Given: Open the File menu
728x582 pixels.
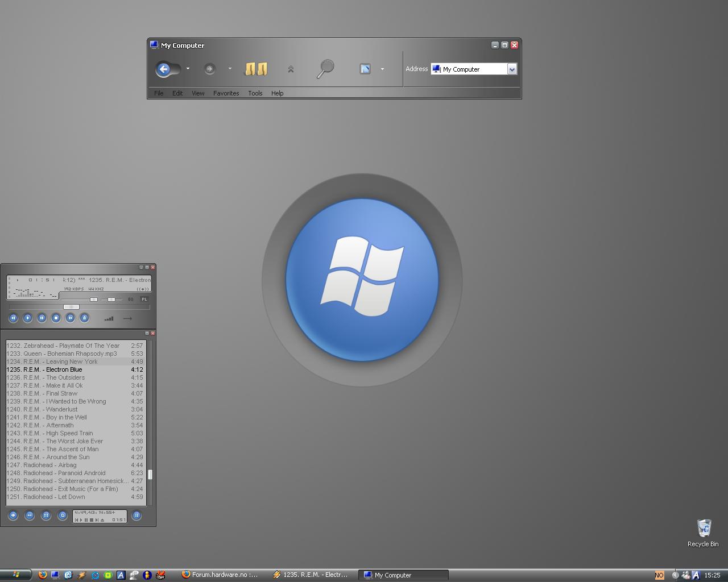Looking at the screenshot, I should point(159,93).
